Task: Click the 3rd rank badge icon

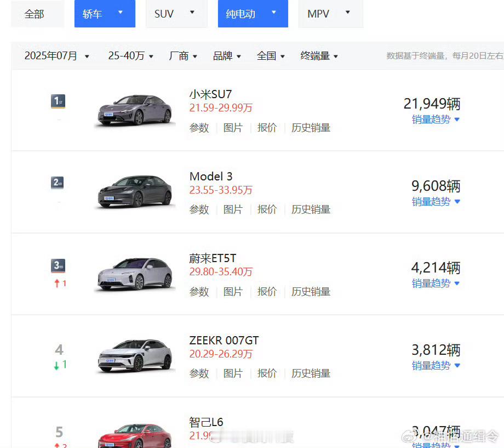Action: point(58,266)
